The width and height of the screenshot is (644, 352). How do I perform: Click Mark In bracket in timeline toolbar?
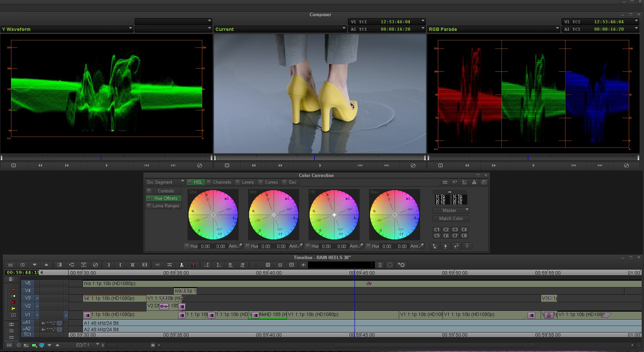pos(109,265)
